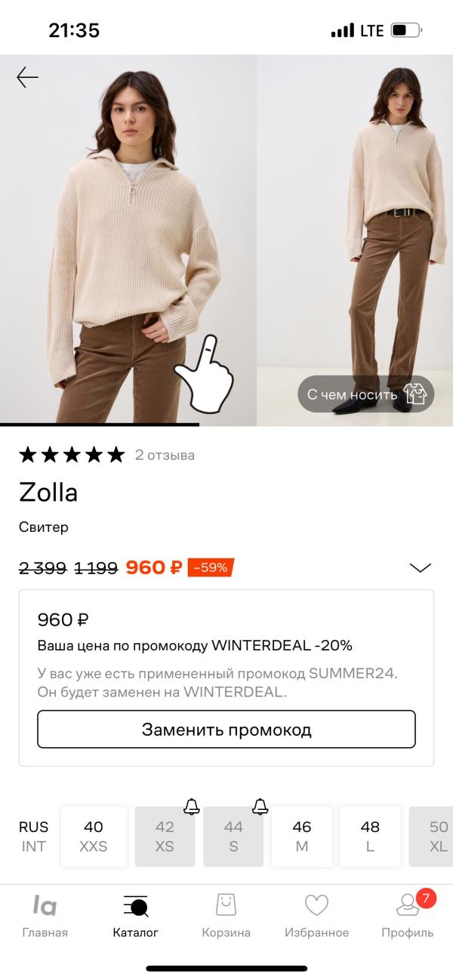The width and height of the screenshot is (453, 980).
Task: View the second full-length product photo
Action: coord(356,240)
